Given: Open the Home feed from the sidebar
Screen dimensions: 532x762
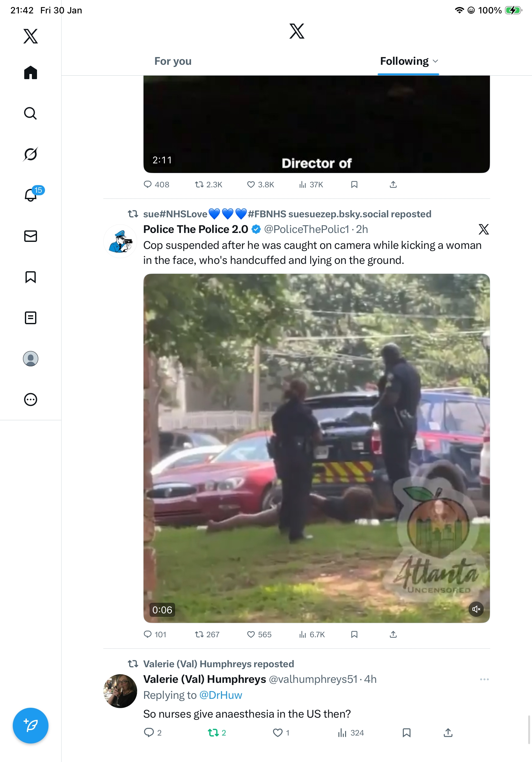Looking at the screenshot, I should click(31, 72).
